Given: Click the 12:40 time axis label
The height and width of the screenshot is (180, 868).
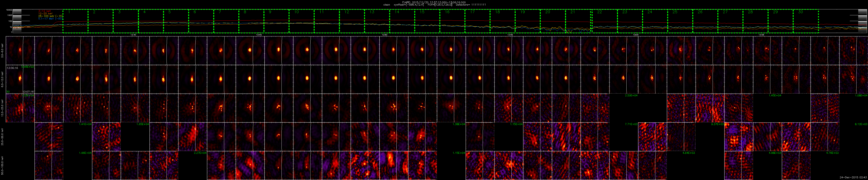Looking at the screenshot, I should [133, 35].
